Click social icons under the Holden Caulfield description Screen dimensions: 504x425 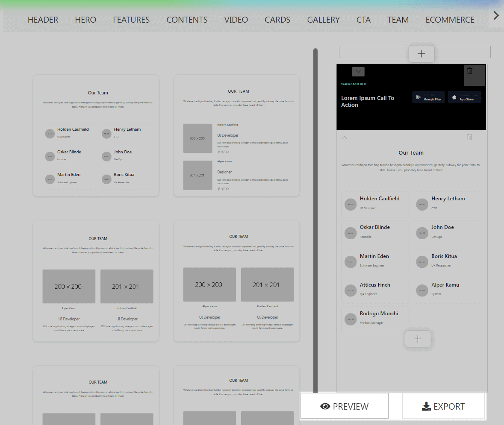tap(223, 152)
